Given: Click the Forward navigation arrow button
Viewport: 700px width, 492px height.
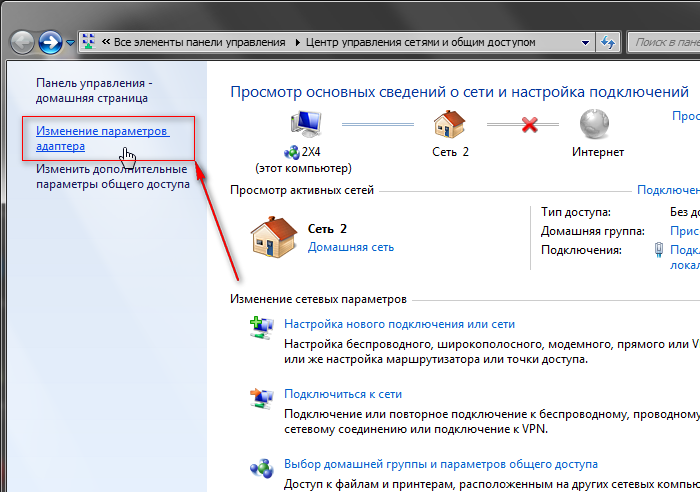Looking at the screenshot, I should (x=50, y=43).
